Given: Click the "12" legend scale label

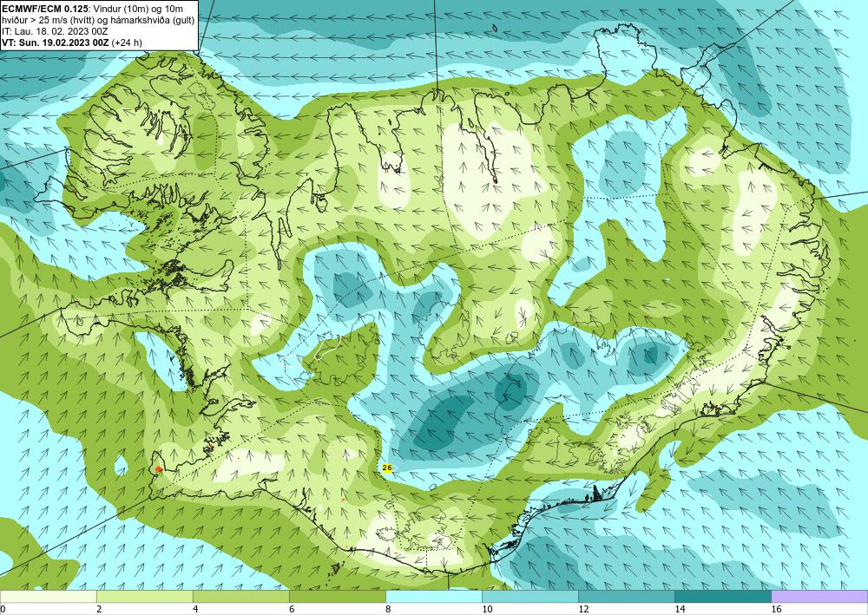Looking at the screenshot, I should 583,609.
